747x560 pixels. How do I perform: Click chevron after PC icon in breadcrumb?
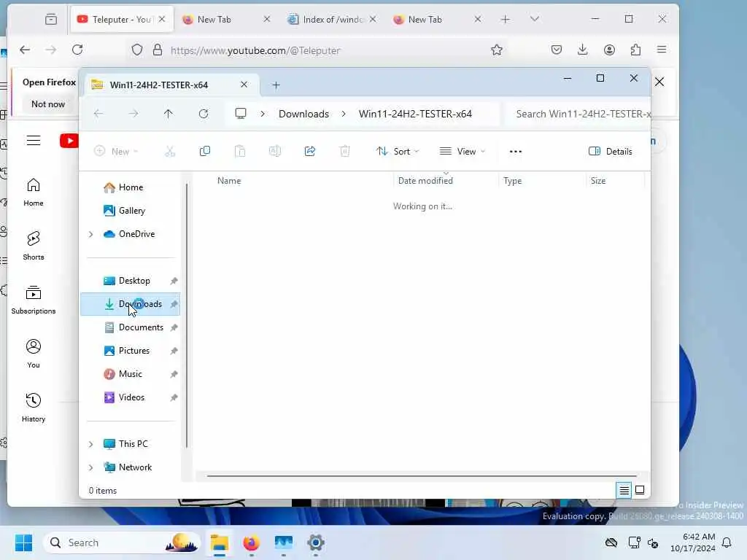click(x=263, y=114)
